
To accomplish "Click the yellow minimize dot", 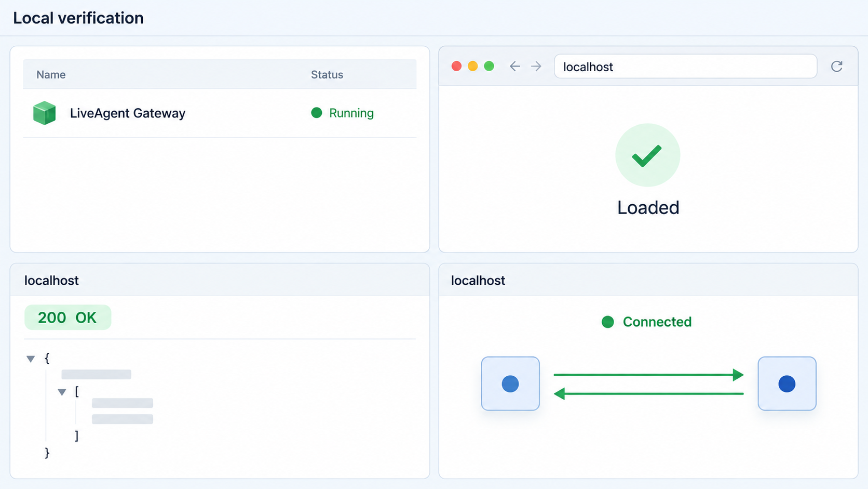I will (472, 66).
